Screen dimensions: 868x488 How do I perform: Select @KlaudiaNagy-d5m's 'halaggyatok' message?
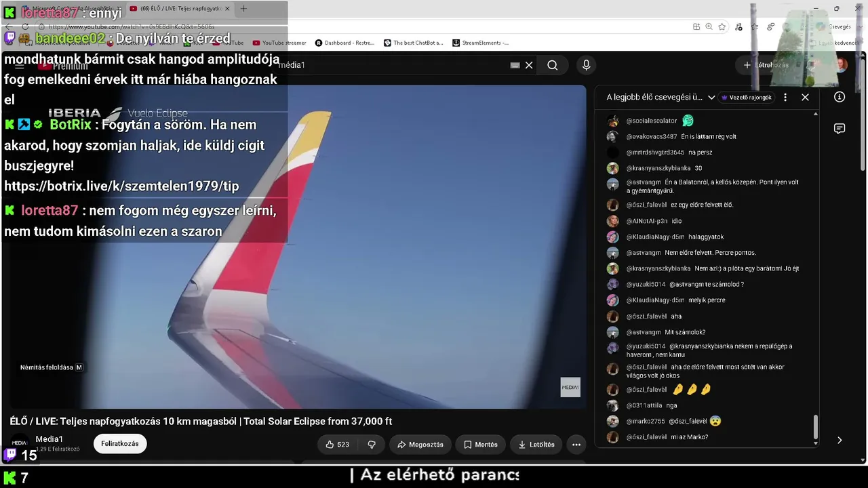coord(706,237)
